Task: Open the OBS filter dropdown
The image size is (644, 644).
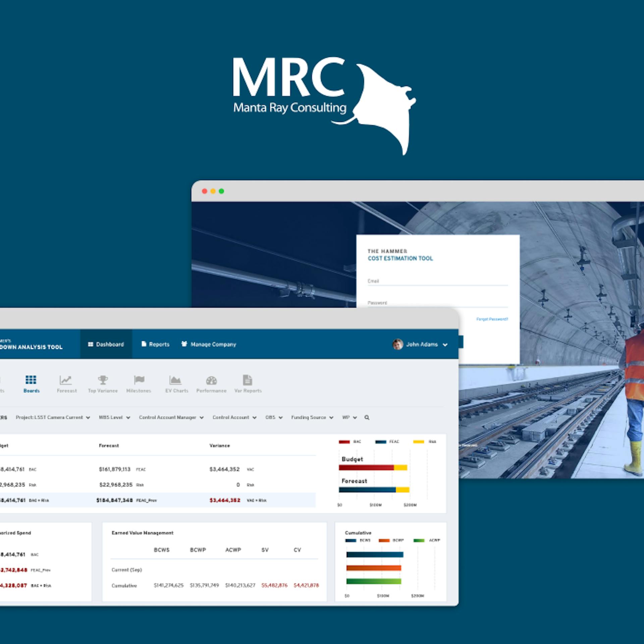Action: (274, 418)
